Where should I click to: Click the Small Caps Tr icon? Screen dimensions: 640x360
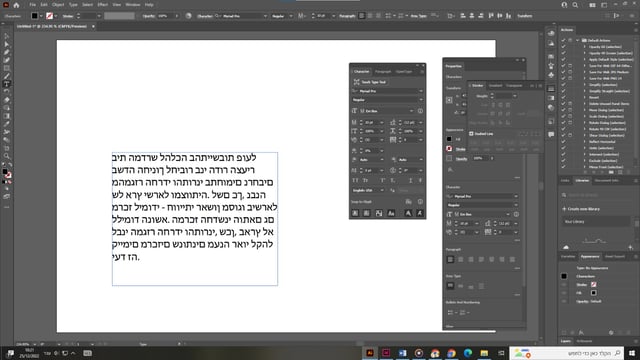tap(365, 180)
